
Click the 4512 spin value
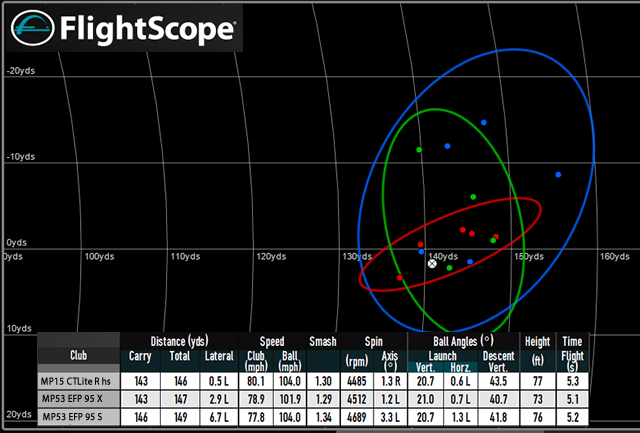[x=357, y=399]
